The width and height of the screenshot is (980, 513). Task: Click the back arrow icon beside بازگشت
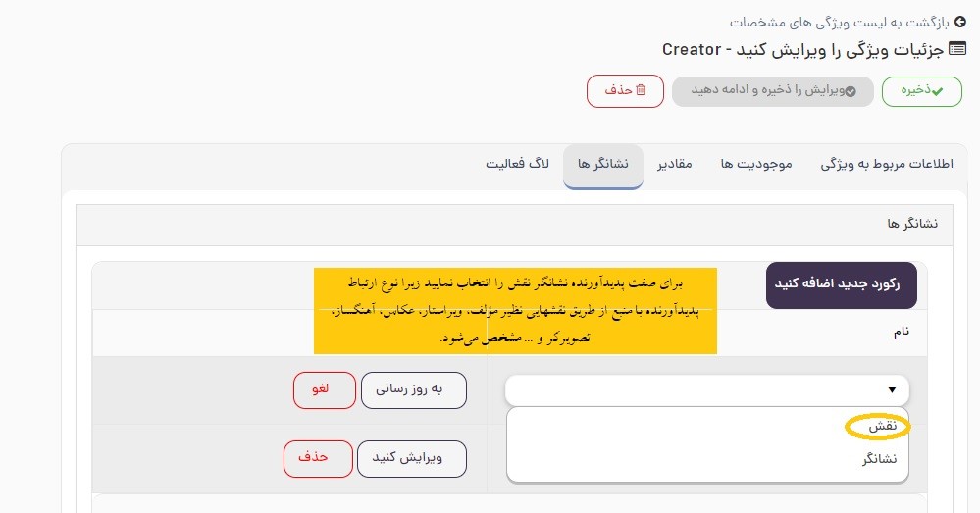pos(959,21)
